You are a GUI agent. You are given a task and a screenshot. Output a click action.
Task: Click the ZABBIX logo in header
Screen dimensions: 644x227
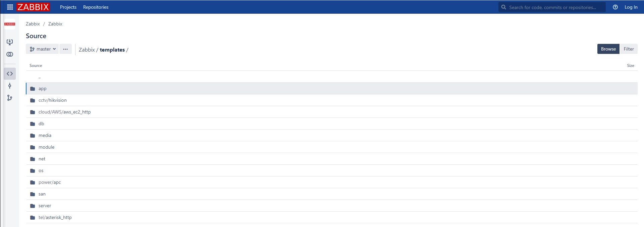(33, 7)
